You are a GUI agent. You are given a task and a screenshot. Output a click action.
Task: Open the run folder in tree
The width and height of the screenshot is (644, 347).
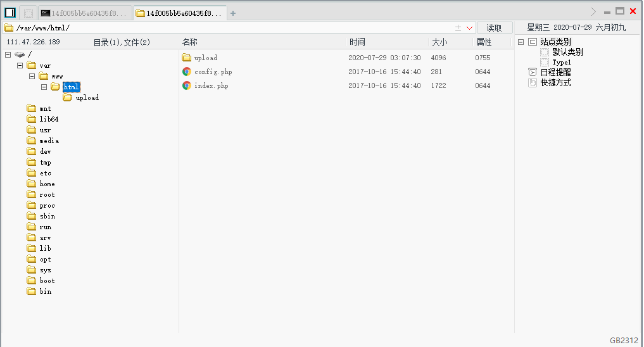click(39, 227)
